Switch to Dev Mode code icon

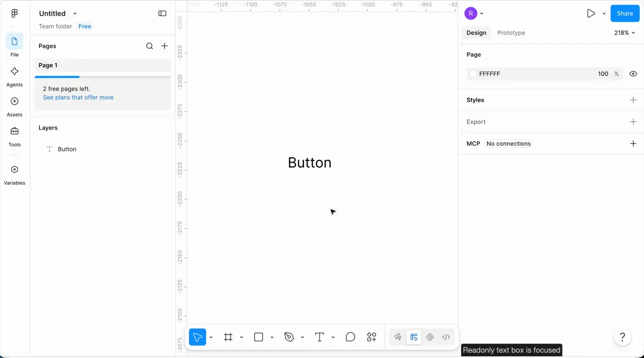(x=446, y=337)
